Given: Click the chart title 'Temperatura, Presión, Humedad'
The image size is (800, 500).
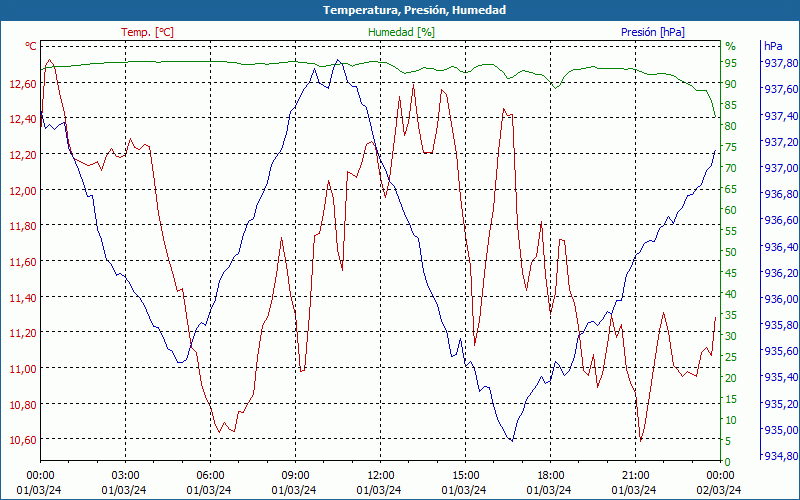Looking at the screenshot, I should click(x=414, y=10).
